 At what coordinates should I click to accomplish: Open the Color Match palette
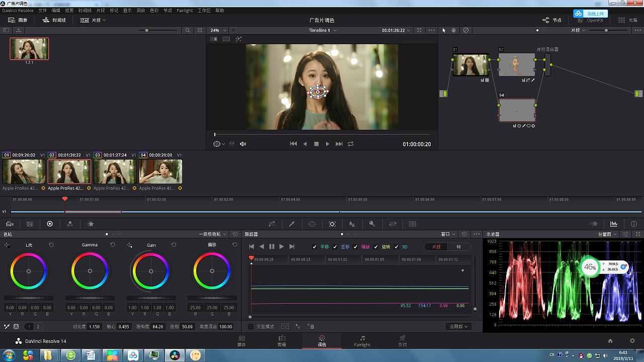pos(30,224)
